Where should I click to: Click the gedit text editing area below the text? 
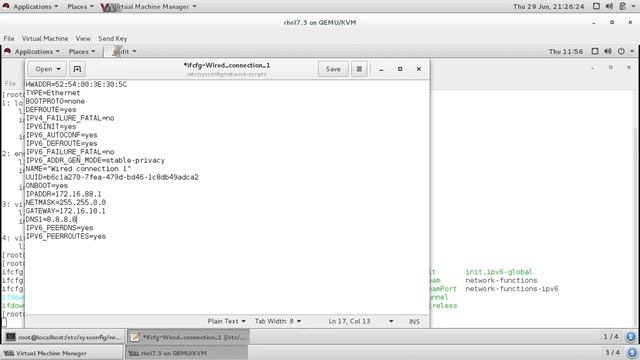(x=227, y=278)
